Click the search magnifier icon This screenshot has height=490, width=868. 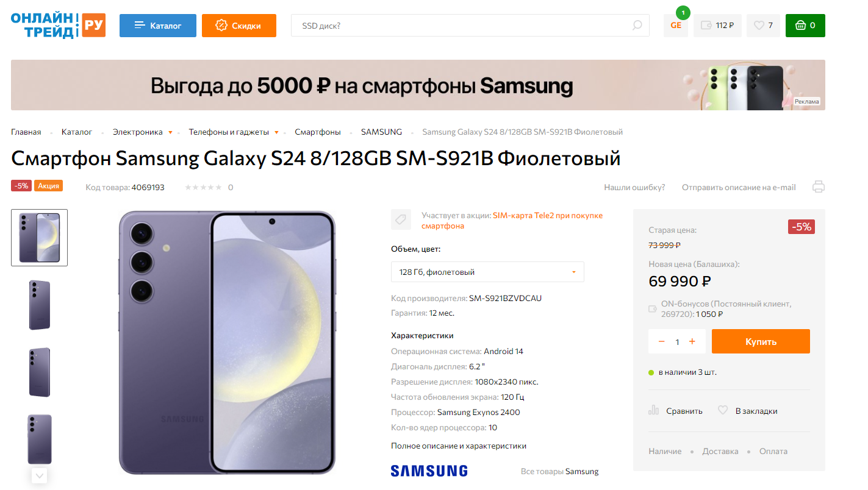coord(637,26)
